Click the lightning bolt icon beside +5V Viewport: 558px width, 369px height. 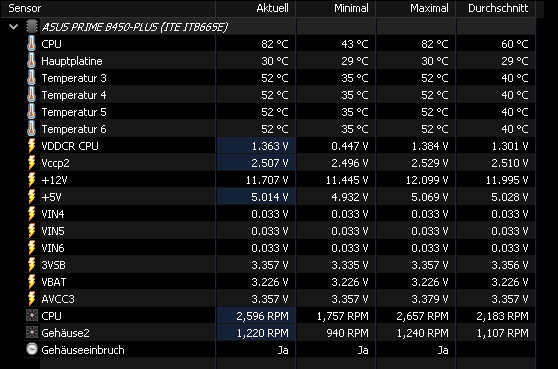click(32, 197)
